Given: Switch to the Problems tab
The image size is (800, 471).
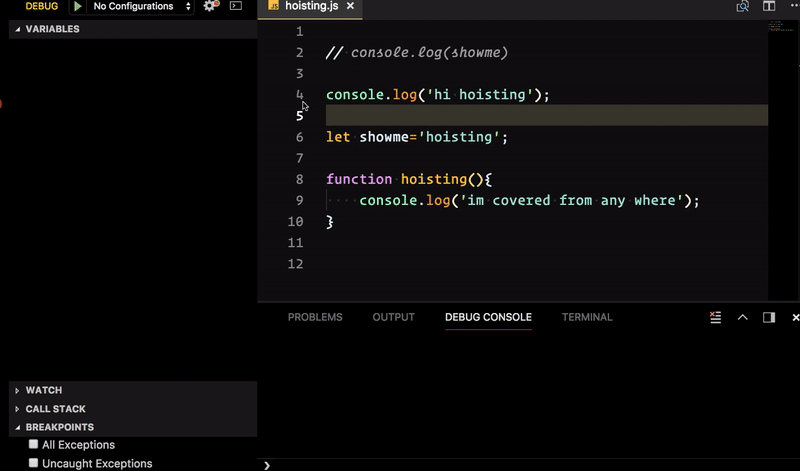Looking at the screenshot, I should [315, 317].
